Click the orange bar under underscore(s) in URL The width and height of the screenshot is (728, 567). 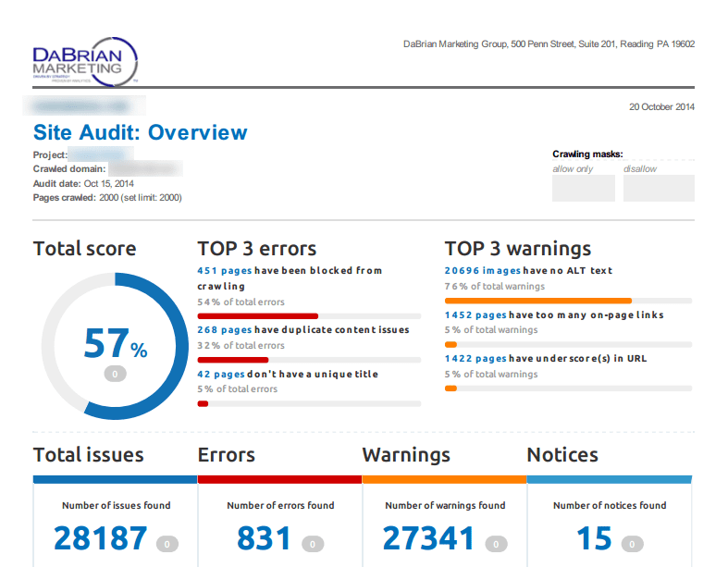click(x=568, y=388)
